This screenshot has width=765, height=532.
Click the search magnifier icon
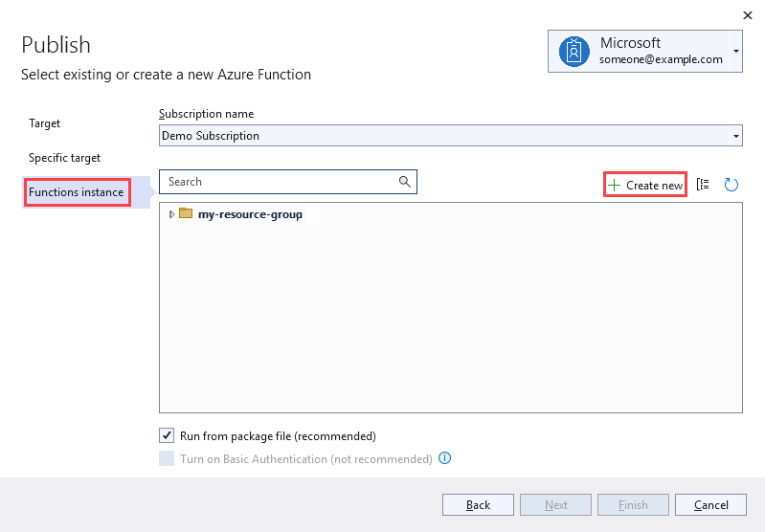click(x=404, y=182)
